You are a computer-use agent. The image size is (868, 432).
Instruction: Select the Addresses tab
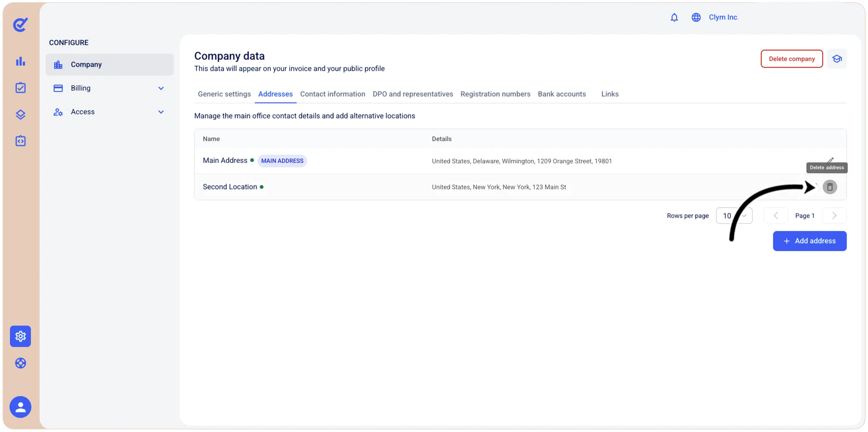(275, 94)
